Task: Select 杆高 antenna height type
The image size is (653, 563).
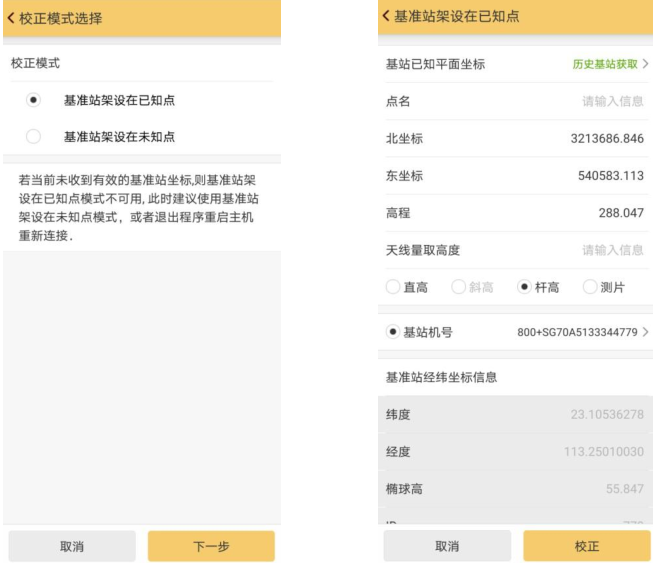Action: pyautogui.click(x=525, y=288)
